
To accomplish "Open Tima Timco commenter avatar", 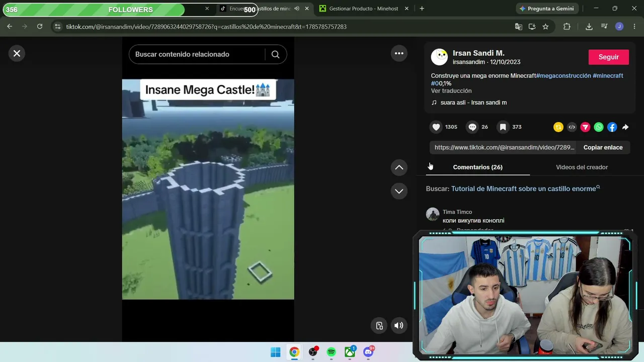I will [433, 214].
